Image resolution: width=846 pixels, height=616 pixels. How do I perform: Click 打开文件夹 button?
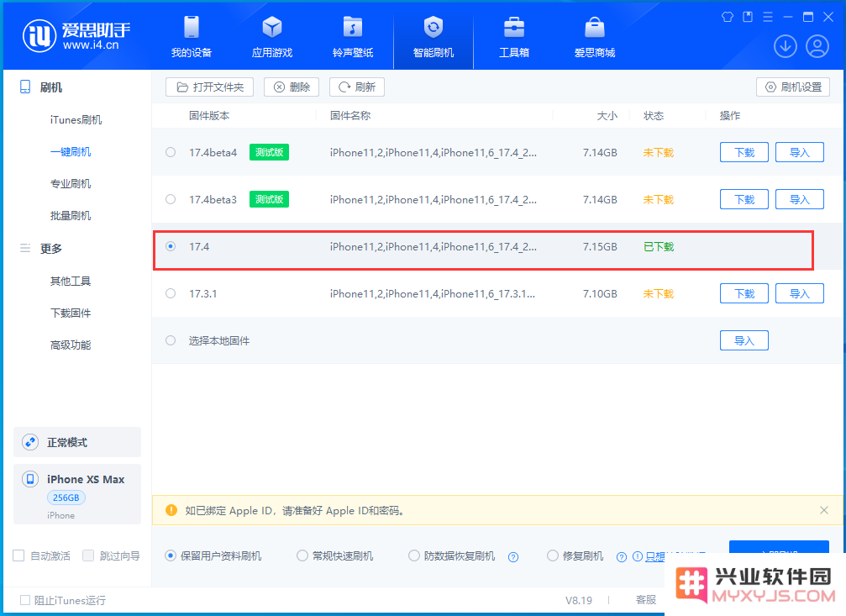click(209, 87)
